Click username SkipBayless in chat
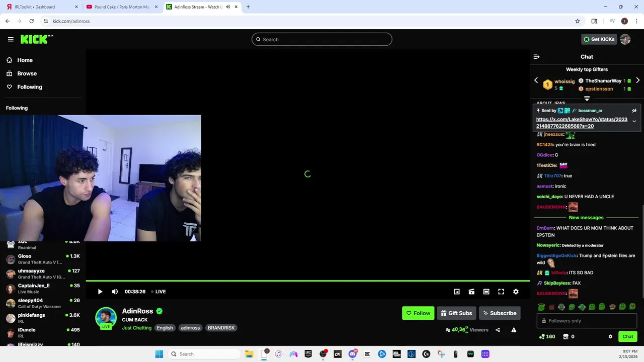This screenshot has width=644, height=362. (x=557, y=283)
